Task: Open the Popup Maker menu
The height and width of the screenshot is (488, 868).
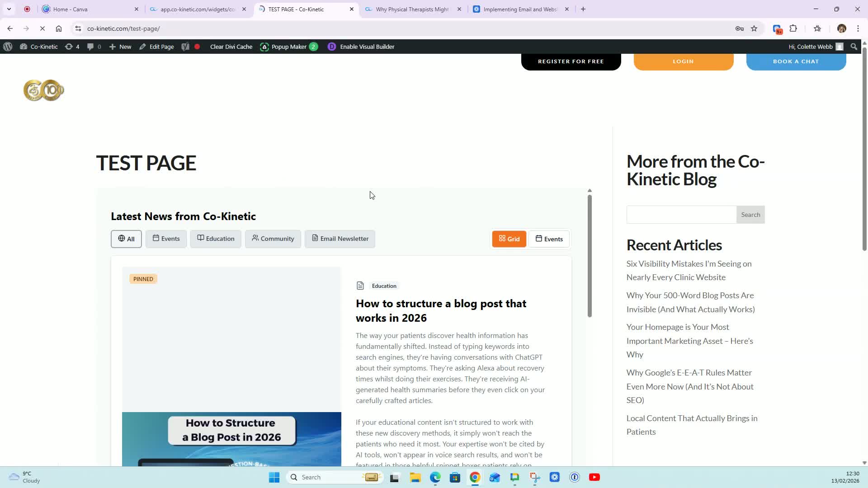Action: point(289,47)
